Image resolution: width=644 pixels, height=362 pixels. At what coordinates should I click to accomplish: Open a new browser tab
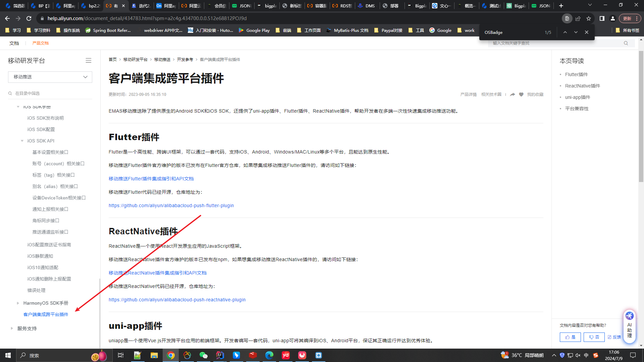(561, 6)
